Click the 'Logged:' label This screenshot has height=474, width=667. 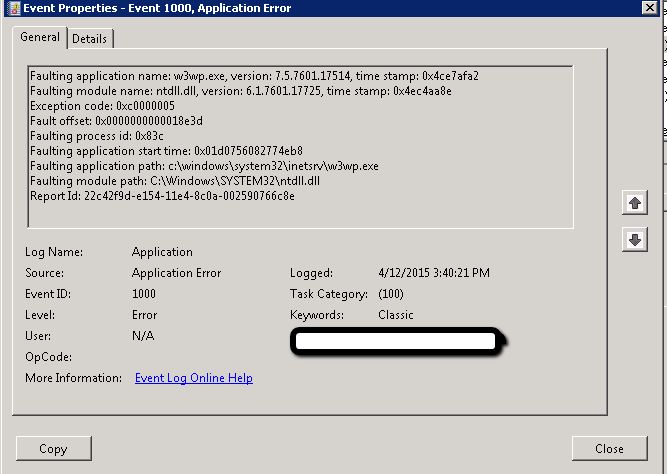[x=311, y=273]
